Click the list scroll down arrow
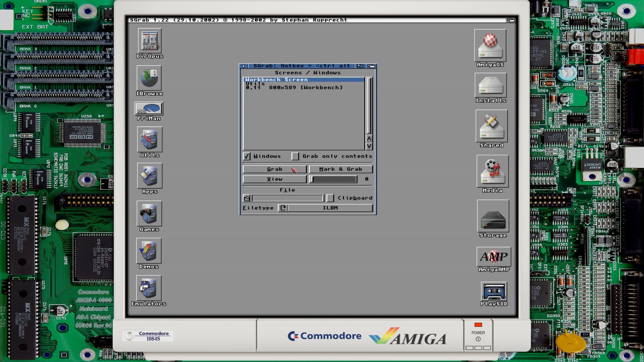Image resolution: width=644 pixels, height=362 pixels. [x=369, y=146]
